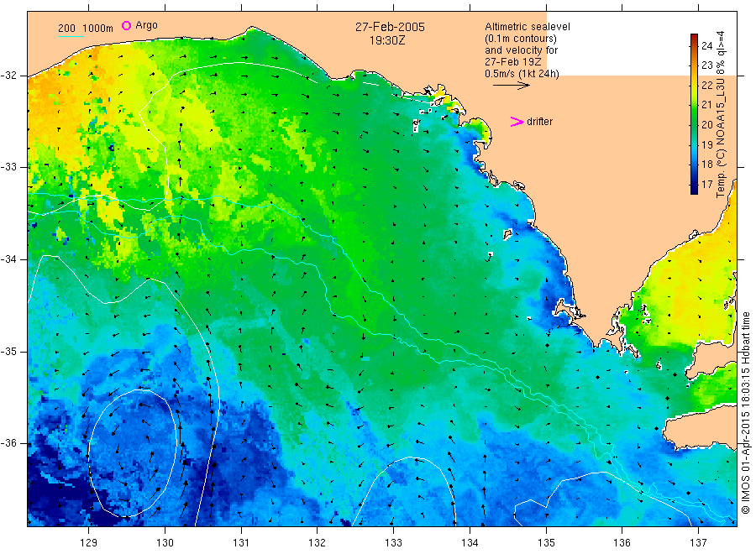
Task: Click the color bar value '21'
Action: pos(706,105)
